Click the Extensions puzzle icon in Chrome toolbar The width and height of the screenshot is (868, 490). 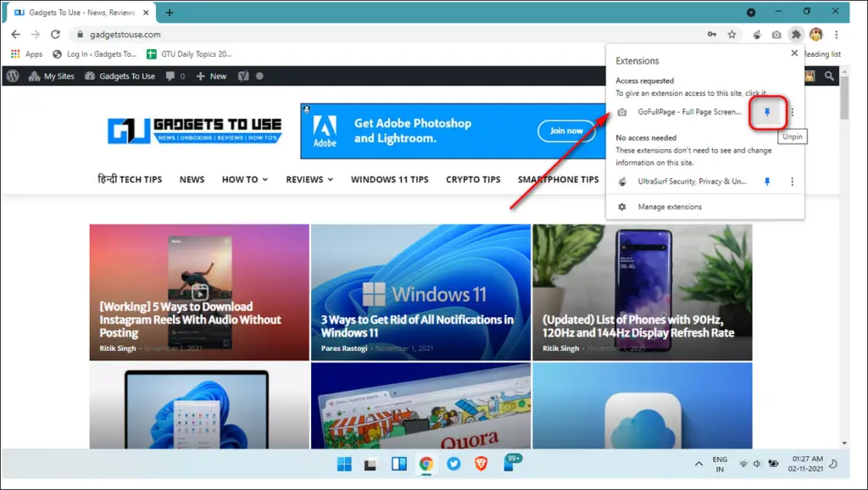tap(796, 34)
